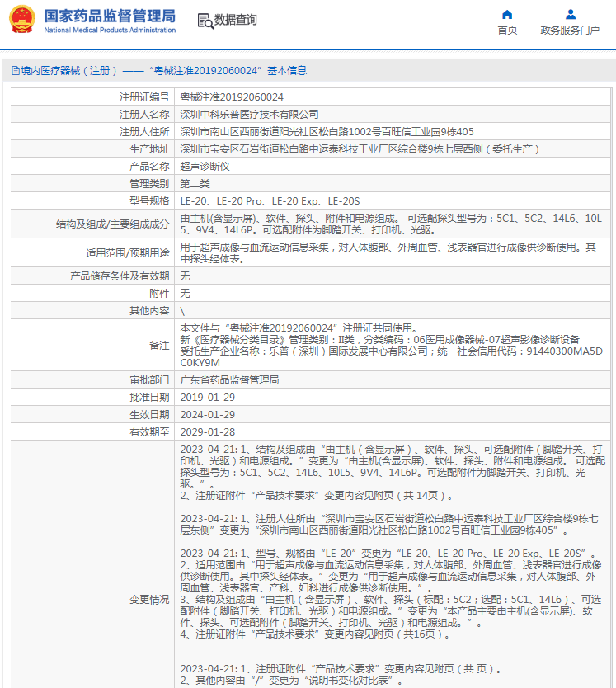The image size is (616, 688).
Task: Select product name 超声诊断仪
Action: pos(205,167)
